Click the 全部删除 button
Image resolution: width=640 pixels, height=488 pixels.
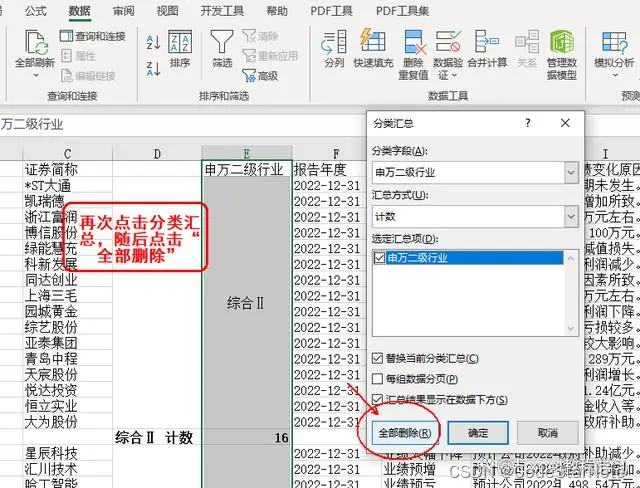pyautogui.click(x=404, y=433)
